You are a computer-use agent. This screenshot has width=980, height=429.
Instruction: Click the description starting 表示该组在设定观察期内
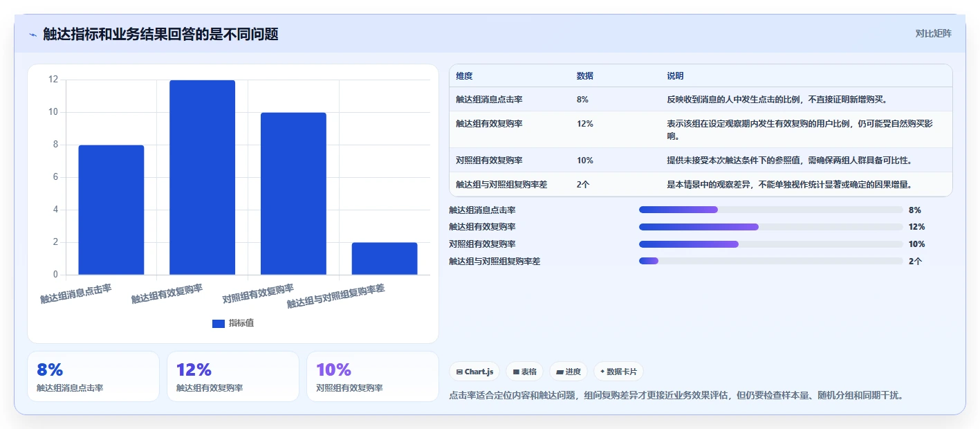click(x=800, y=130)
